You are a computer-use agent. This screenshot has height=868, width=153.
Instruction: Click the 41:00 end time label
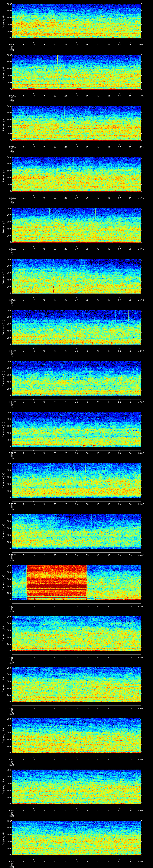pyautogui.click(x=141, y=606)
